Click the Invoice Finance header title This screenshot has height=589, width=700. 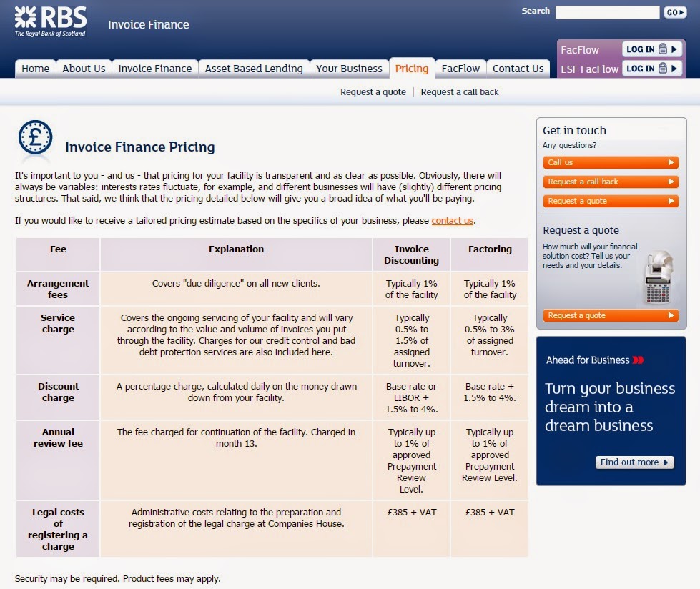[x=148, y=24]
